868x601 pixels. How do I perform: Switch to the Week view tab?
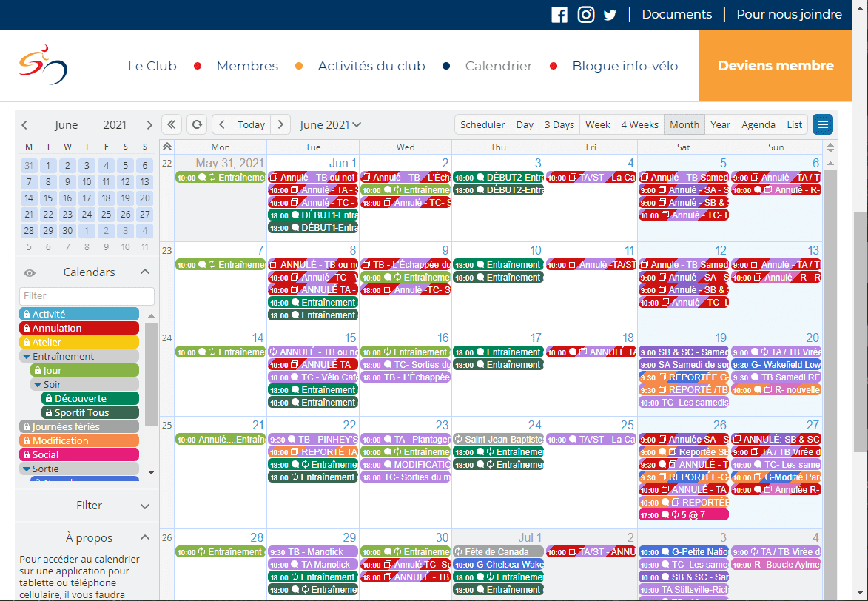pos(597,124)
